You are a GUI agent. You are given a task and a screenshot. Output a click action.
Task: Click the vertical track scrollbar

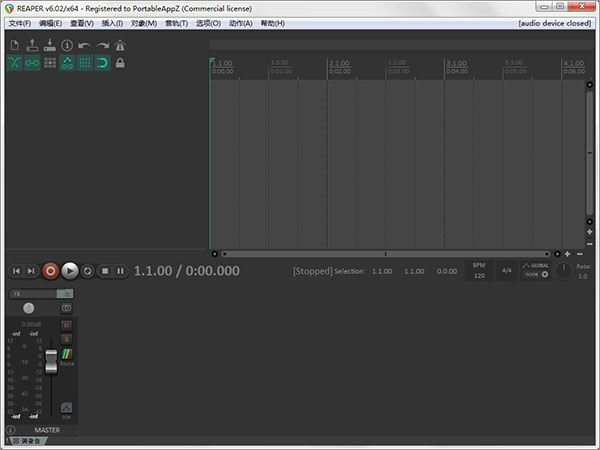coord(590,153)
